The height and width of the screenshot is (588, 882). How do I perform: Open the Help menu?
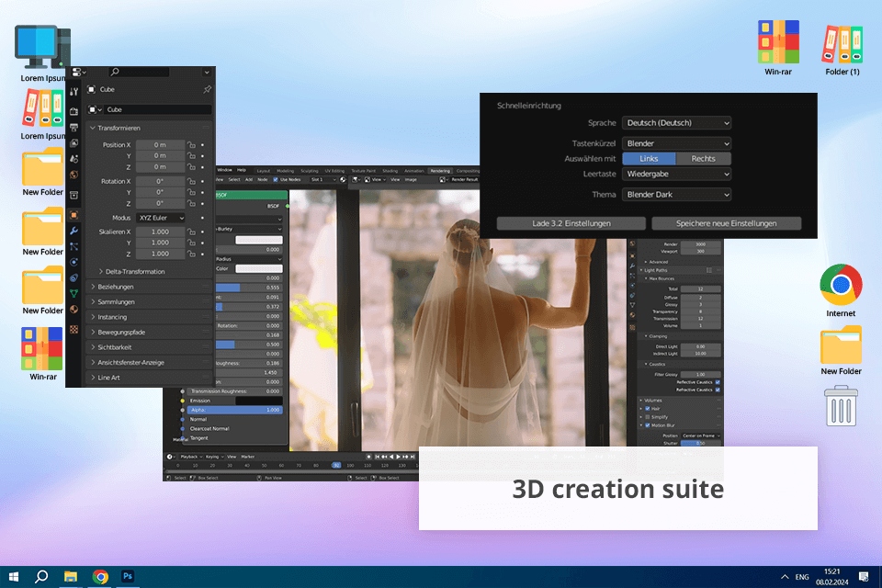(242, 170)
